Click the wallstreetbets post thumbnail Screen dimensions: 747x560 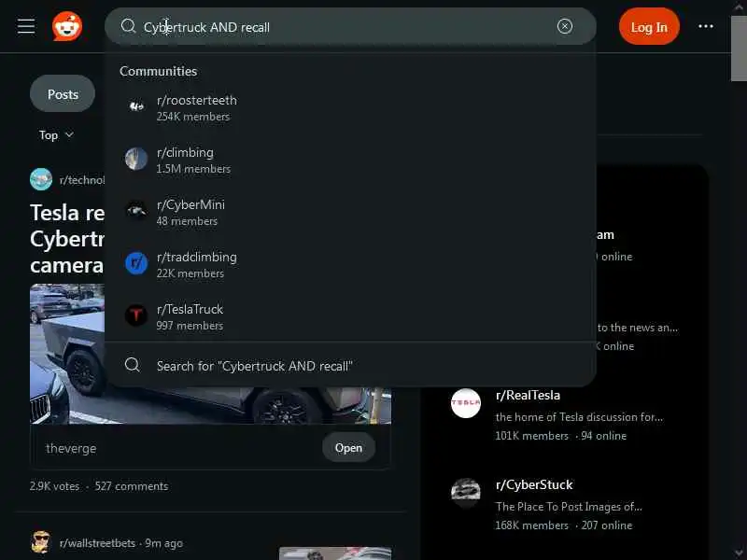pos(335,553)
